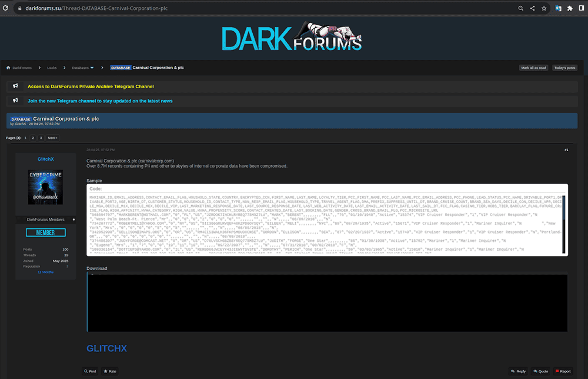This screenshot has width=588, height=379.
Task: Go to page 2 of the thread
Action: pyautogui.click(x=33, y=138)
